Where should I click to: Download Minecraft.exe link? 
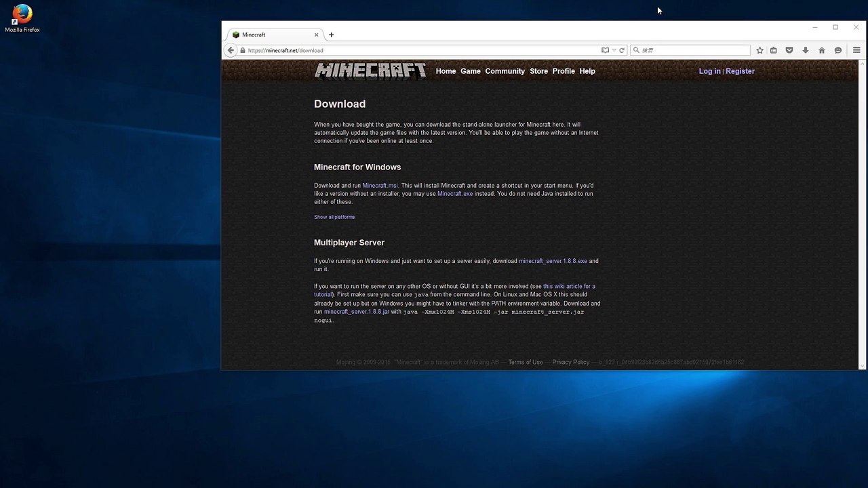click(455, 194)
